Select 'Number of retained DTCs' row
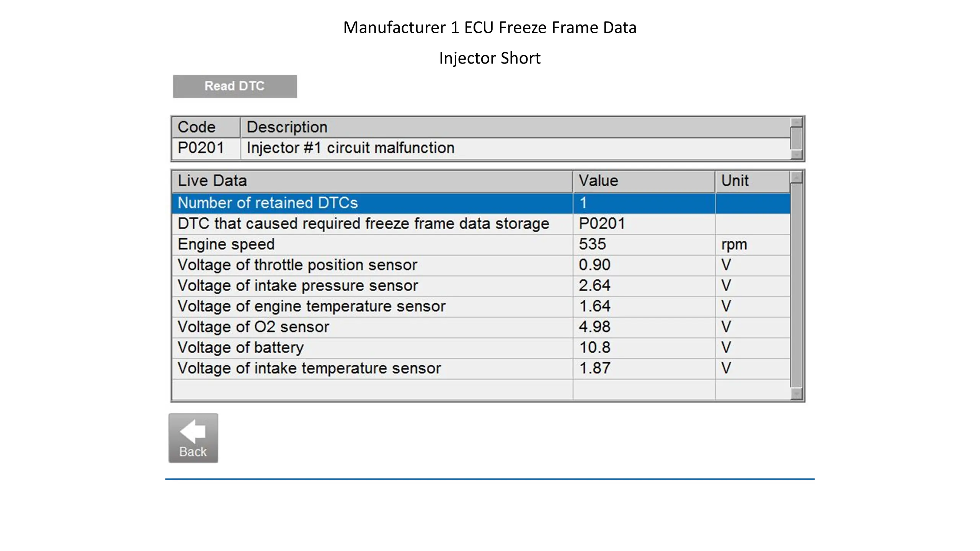Image resolution: width=980 pixels, height=551 pixels. click(x=481, y=203)
